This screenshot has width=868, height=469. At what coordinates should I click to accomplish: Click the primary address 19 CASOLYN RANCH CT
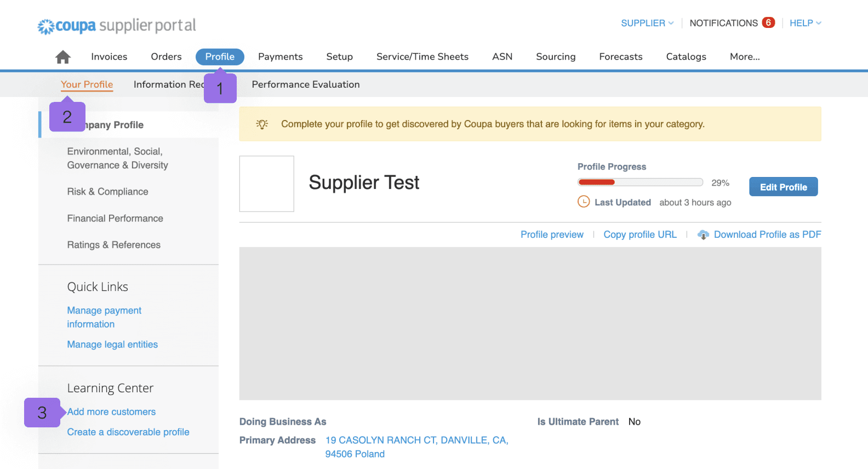416,447
